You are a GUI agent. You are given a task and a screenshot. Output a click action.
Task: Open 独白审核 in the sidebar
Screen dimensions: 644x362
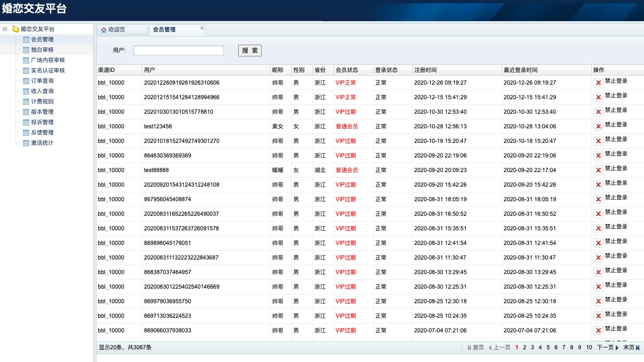click(42, 50)
